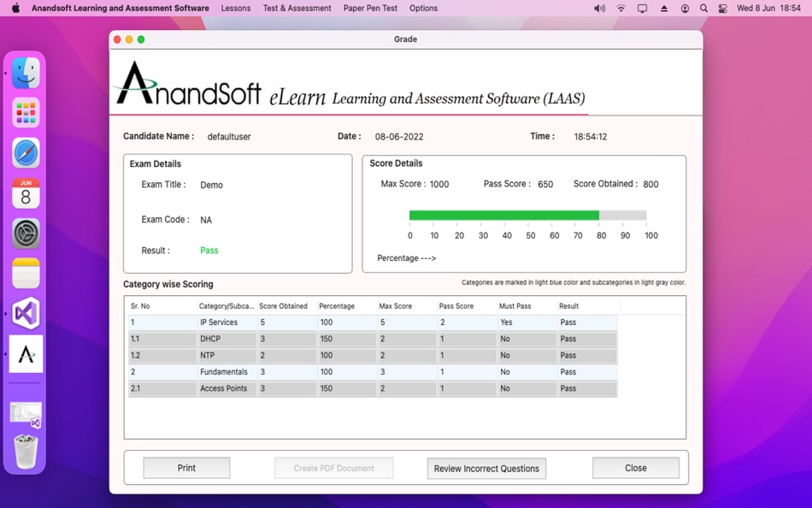This screenshot has height=508, width=812.
Task: Open the Options menu
Action: pyautogui.click(x=423, y=9)
